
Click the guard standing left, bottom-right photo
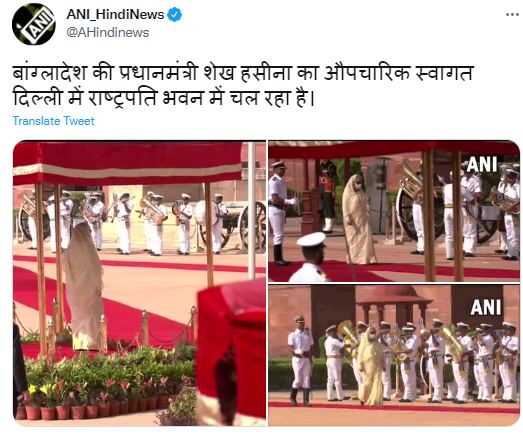click(301, 360)
